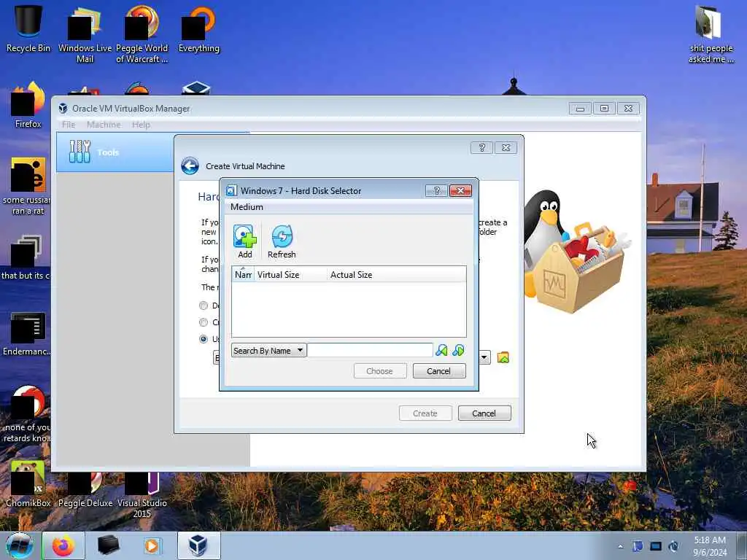747x560 pixels.
Task: Cancel the Hard Disk Selector dialog
Action: click(439, 371)
